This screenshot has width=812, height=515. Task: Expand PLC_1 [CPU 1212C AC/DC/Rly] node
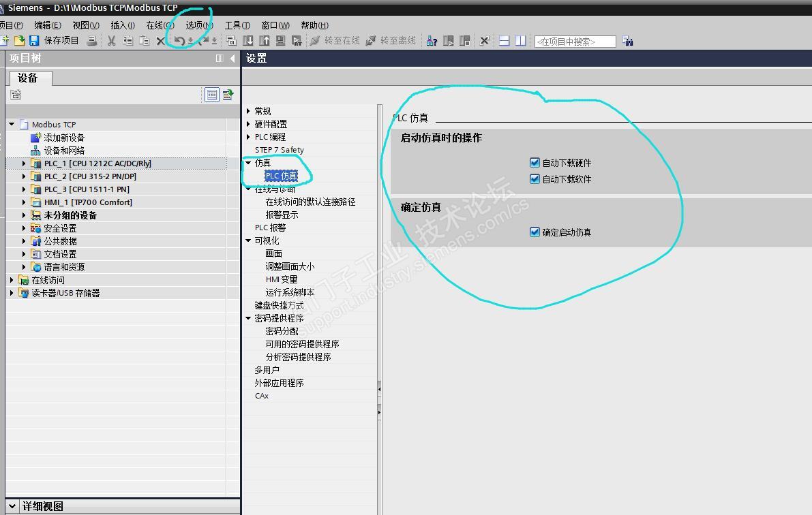[24, 163]
